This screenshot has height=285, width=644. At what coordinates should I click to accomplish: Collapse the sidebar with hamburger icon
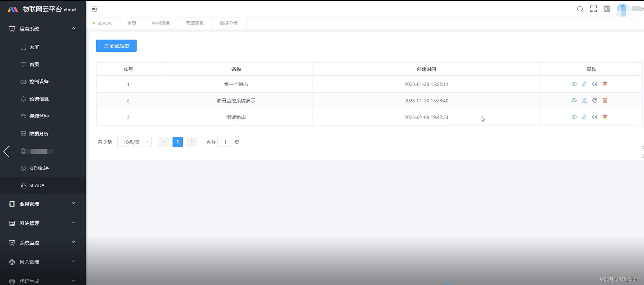[94, 9]
